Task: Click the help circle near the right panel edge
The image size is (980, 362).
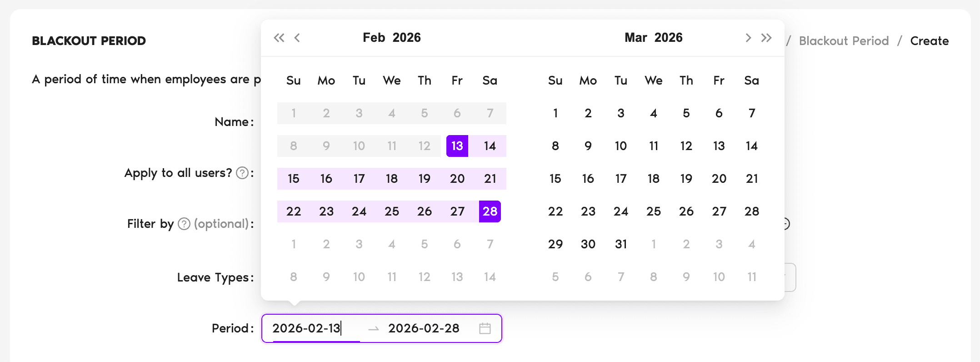Action: 786,224
